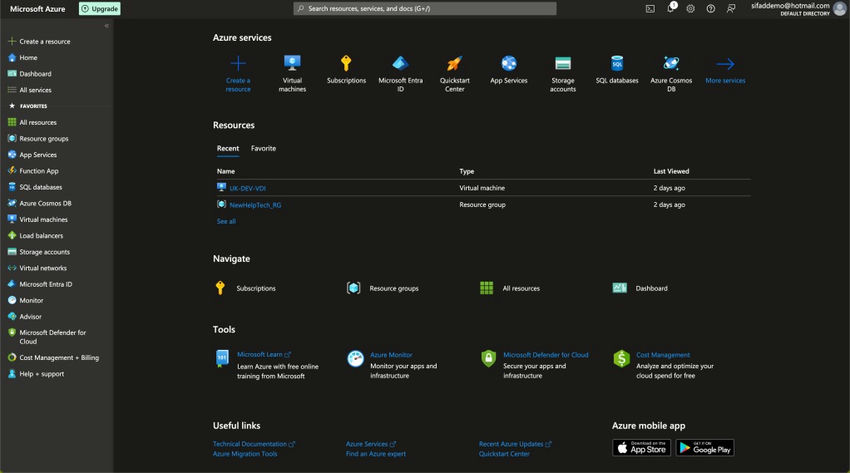Open the Subscriptions key icon in Azure services
This screenshot has height=473, width=850.
[346, 63]
